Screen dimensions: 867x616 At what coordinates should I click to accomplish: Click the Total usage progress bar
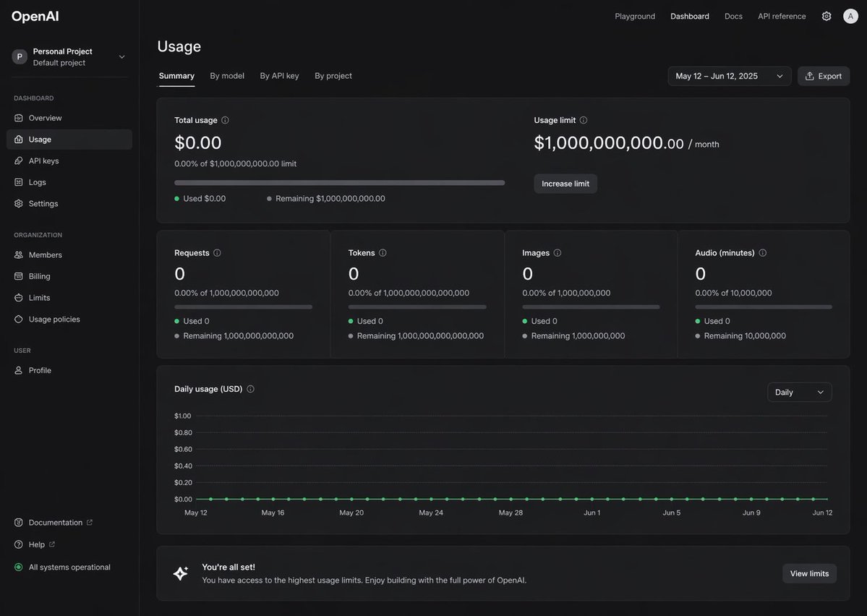[x=340, y=181]
